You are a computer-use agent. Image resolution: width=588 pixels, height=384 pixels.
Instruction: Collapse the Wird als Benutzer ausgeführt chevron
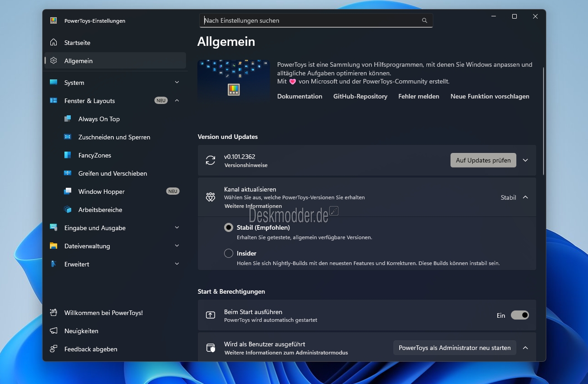[525, 348]
